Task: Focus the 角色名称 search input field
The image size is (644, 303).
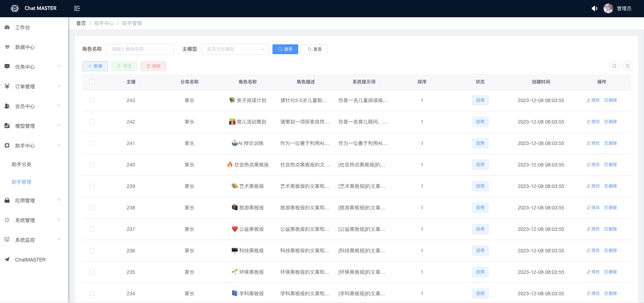Action: (x=140, y=49)
